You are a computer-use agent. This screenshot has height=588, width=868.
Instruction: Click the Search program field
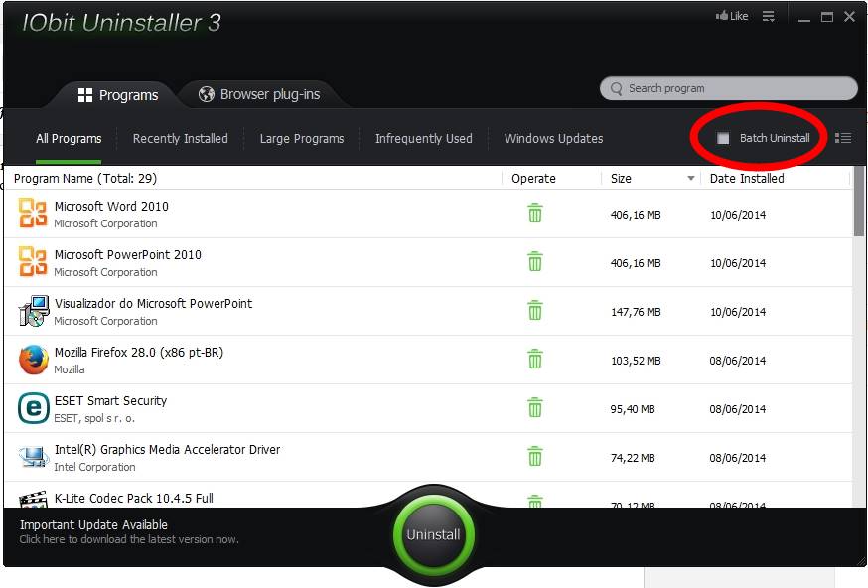click(729, 88)
